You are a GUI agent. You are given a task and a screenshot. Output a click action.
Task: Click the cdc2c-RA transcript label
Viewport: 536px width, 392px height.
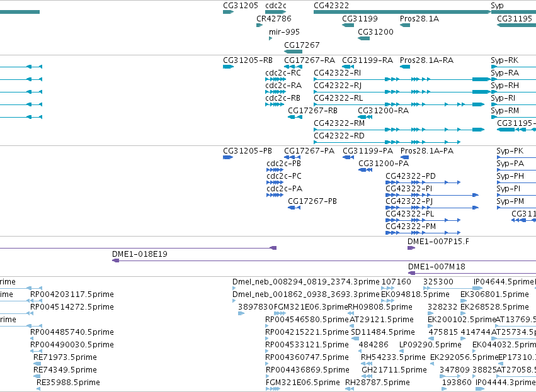point(283,86)
